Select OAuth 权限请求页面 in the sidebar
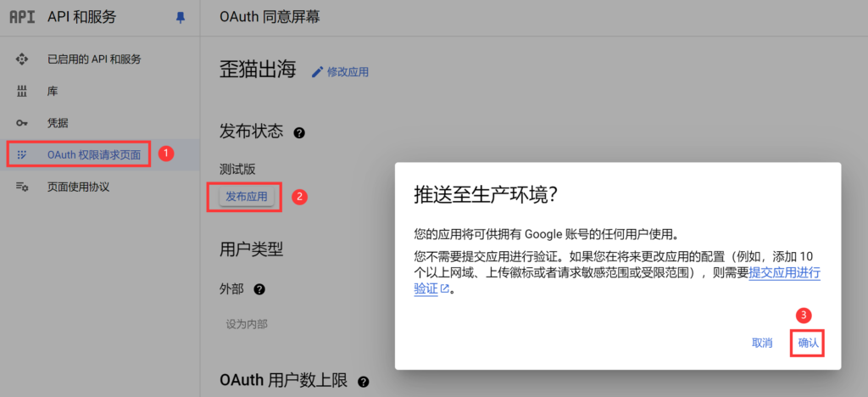868x397 pixels. pyautogui.click(x=100, y=155)
